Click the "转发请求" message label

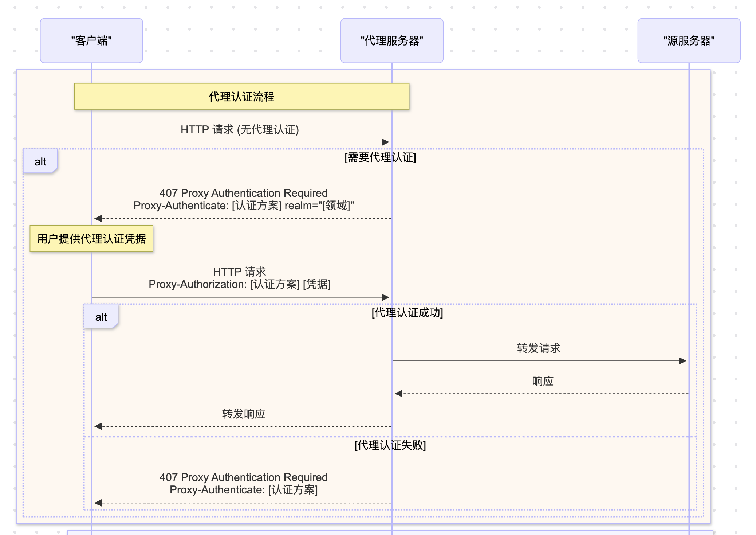(539, 348)
